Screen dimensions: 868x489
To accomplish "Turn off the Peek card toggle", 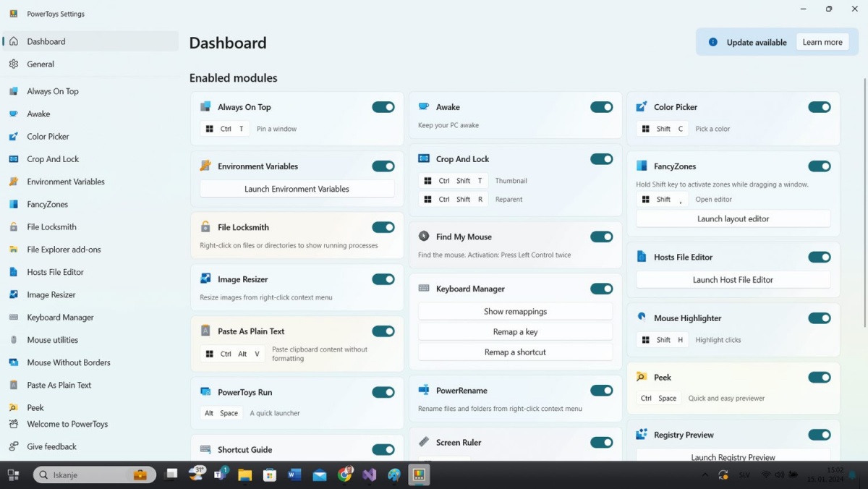I will coord(820,377).
